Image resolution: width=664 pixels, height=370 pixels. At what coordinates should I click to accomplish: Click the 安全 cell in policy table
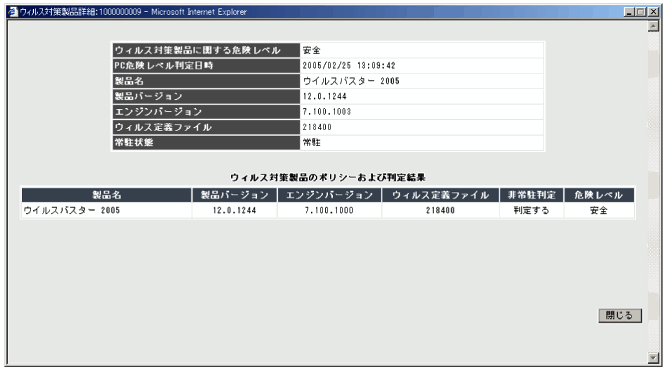tap(599, 210)
